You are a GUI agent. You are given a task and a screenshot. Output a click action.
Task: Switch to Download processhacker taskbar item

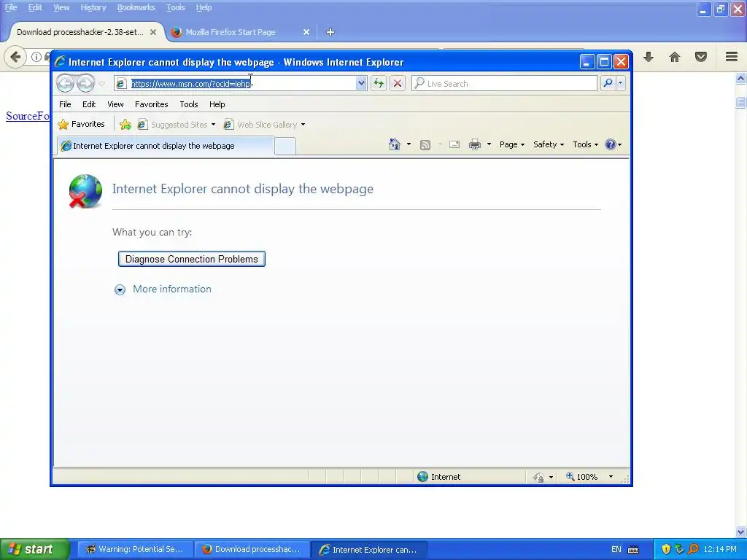[252, 549]
